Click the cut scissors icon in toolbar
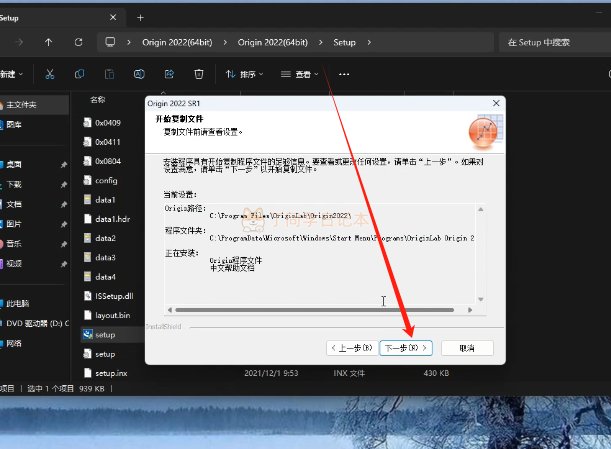 coord(48,74)
